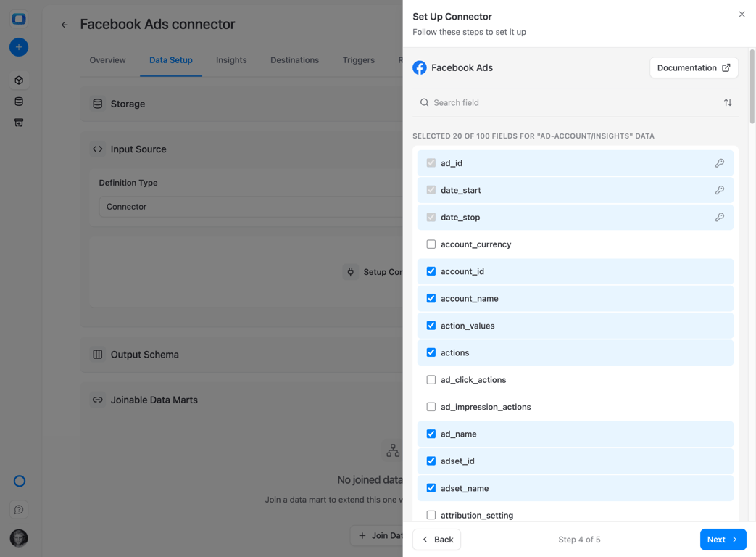
Task: Click the key icon on date_start row
Action: coord(719,190)
